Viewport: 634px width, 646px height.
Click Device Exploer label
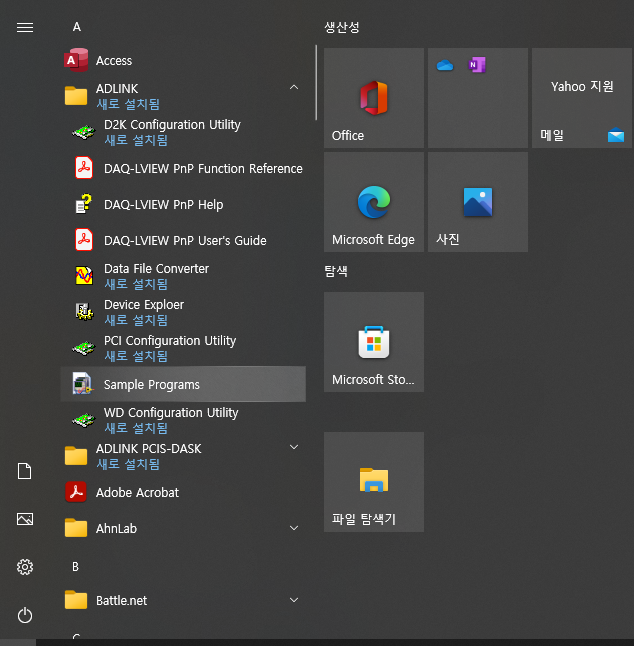pyautogui.click(x=144, y=304)
